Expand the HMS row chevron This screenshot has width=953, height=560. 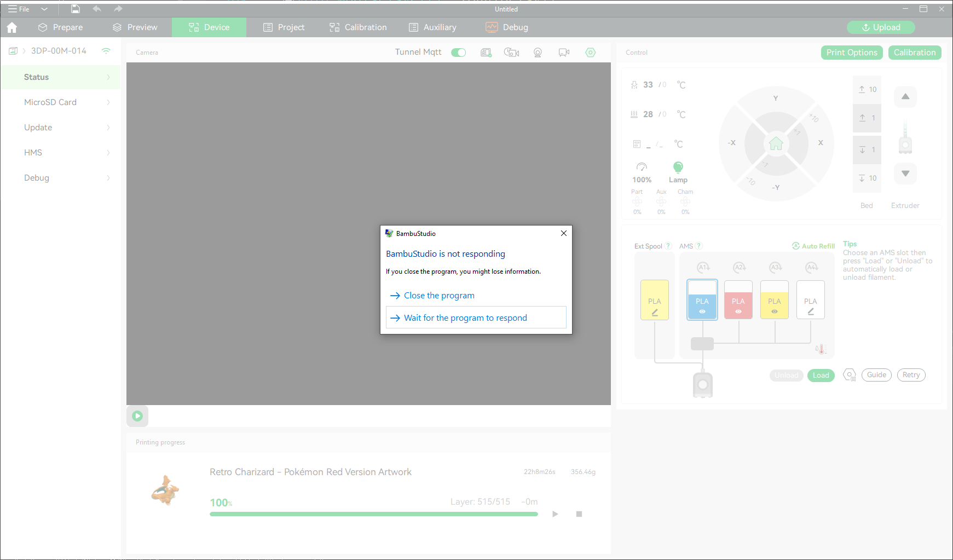coord(108,153)
